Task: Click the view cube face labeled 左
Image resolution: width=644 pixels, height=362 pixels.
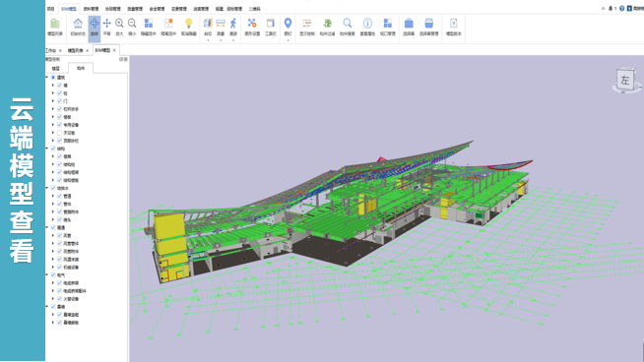Action: 625,80
